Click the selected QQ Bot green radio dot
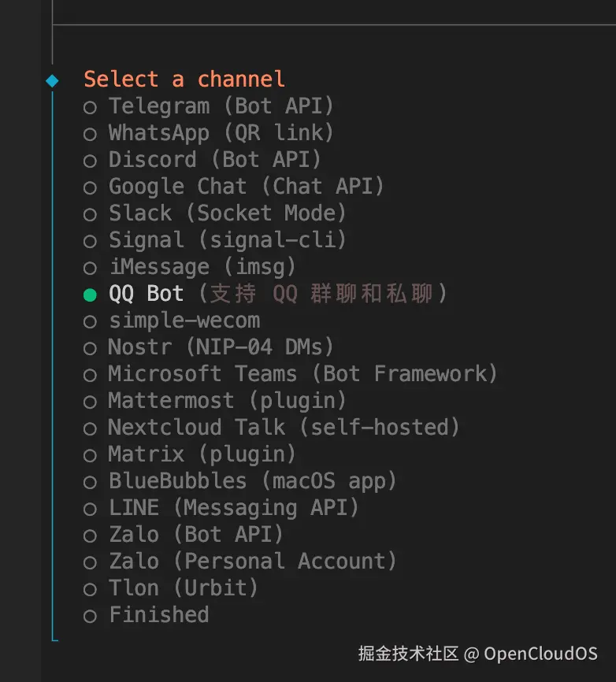Screen dimensions: 616x682 tap(91, 295)
